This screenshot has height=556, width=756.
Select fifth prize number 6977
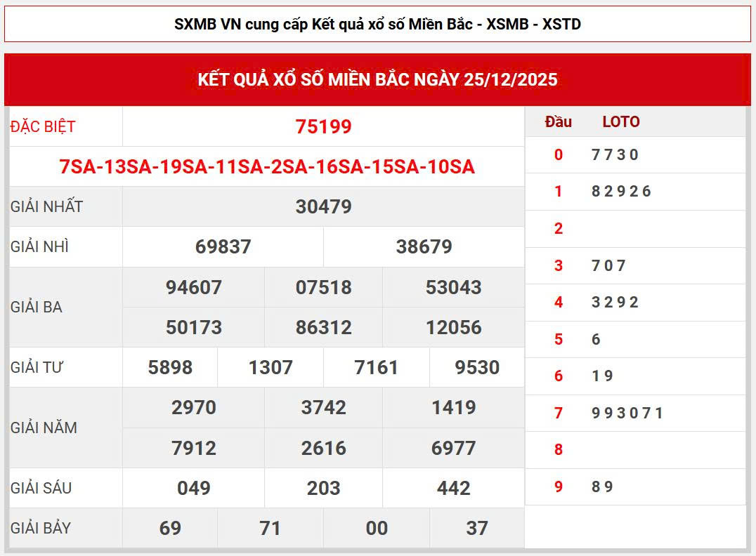click(453, 448)
